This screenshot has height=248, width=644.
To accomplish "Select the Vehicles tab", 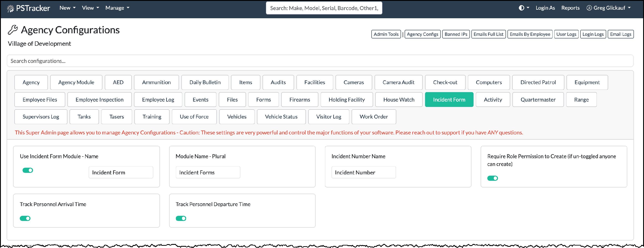I will (x=237, y=117).
